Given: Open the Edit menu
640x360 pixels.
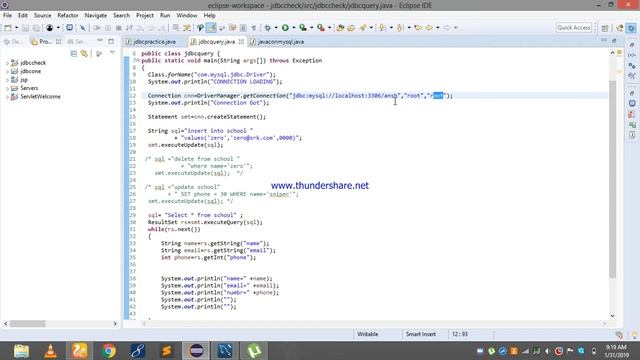Looking at the screenshot, I should click(23, 16).
